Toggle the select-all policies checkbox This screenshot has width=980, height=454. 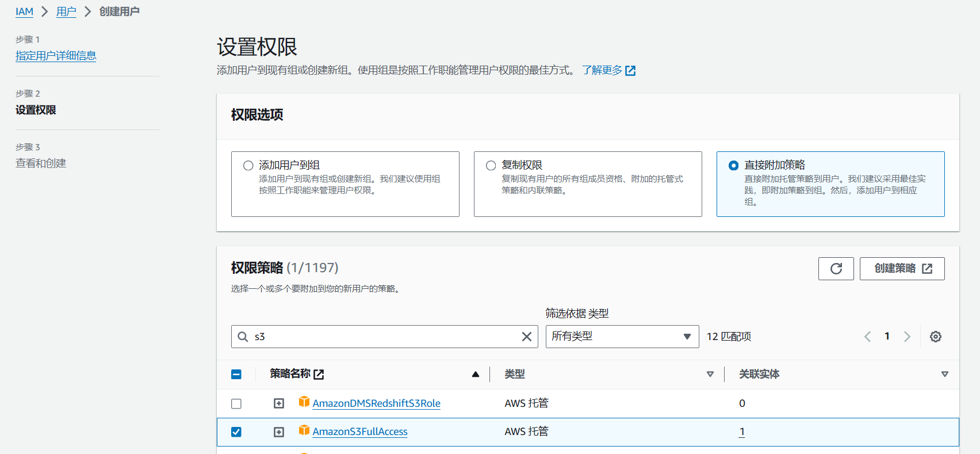pyautogui.click(x=236, y=375)
